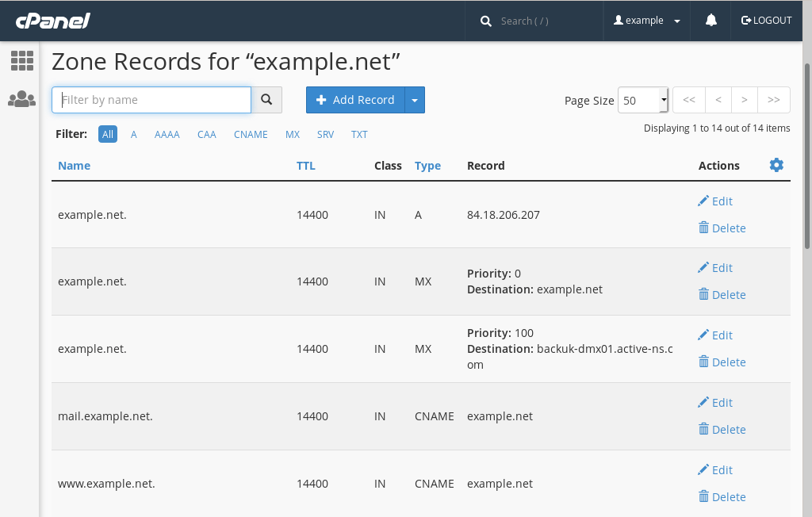Go to the last page of records

click(773, 100)
